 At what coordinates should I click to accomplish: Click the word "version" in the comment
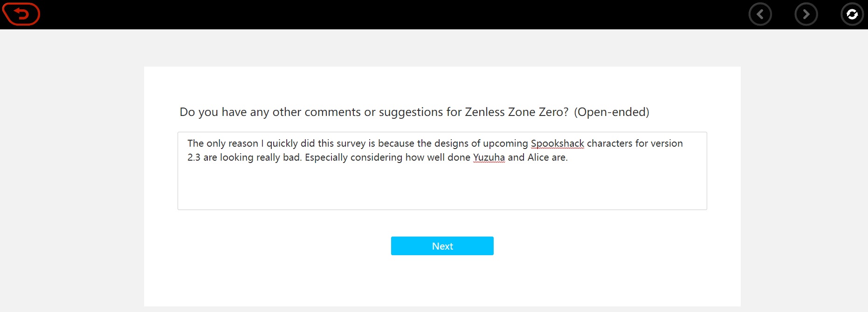coord(667,143)
